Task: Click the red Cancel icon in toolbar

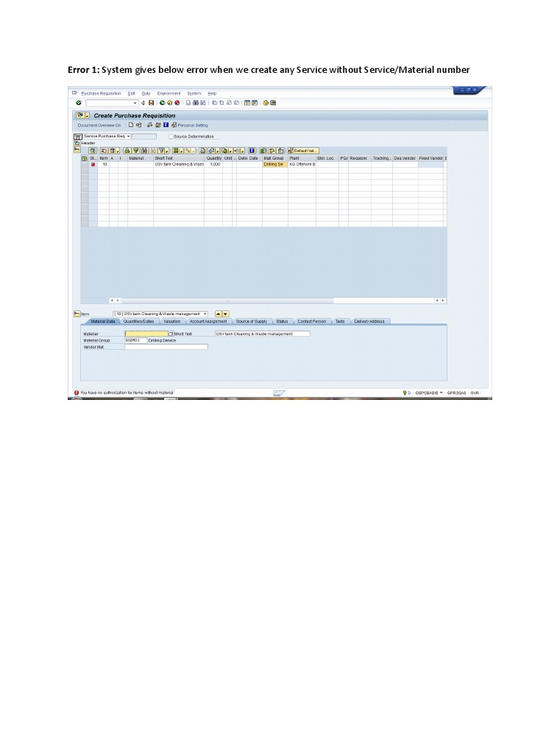Action: (177, 103)
